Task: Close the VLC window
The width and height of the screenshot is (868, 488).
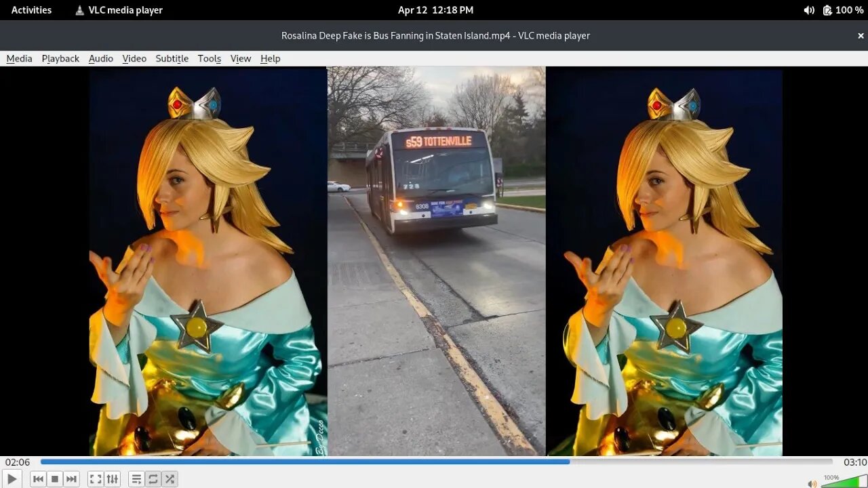Action: (861, 36)
